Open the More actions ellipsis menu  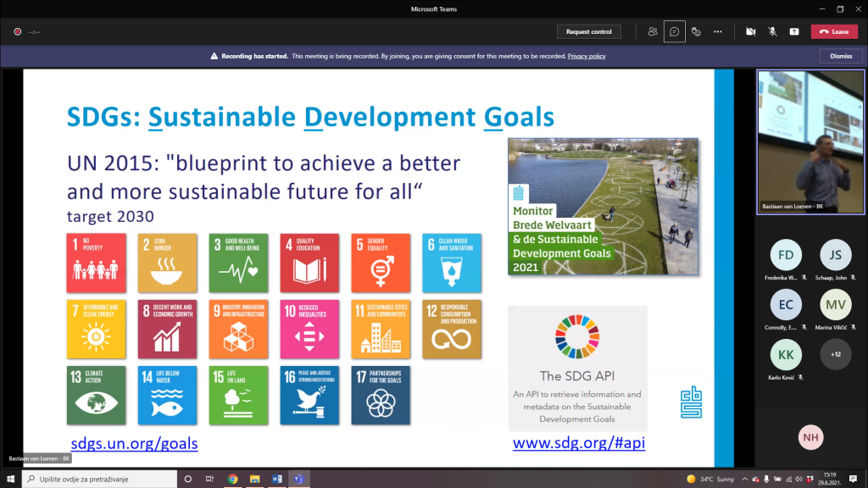[718, 31]
